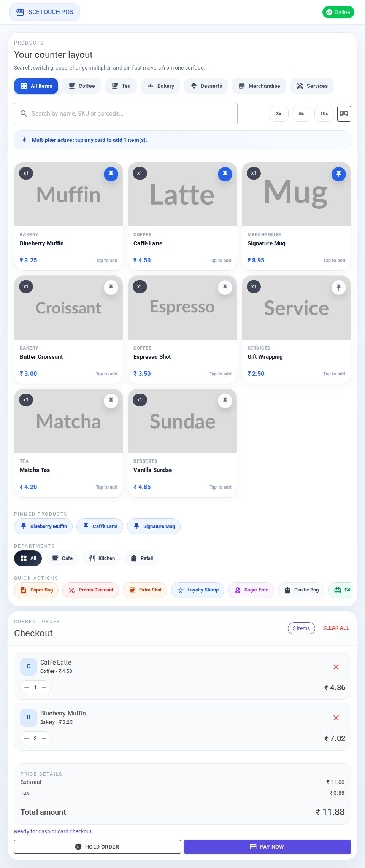The width and height of the screenshot is (365, 868).
Task: Click the search by name input field
Action: [125, 113]
